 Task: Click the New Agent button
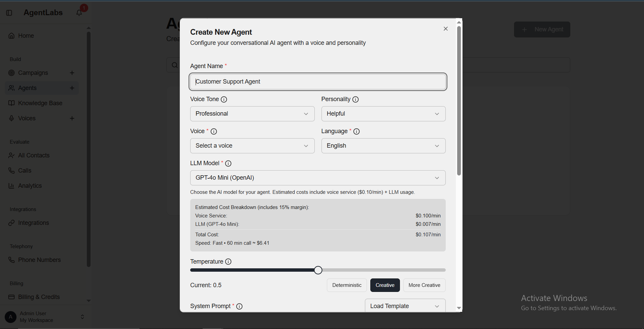pyautogui.click(x=542, y=29)
